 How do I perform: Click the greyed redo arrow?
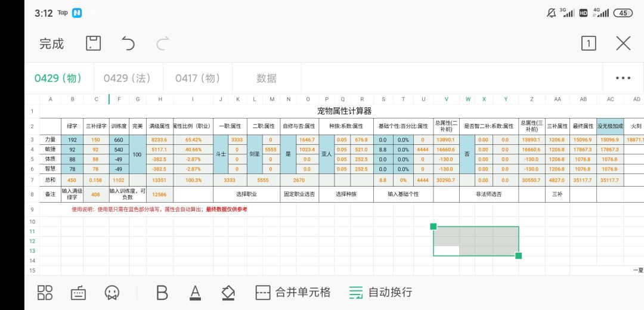click(163, 43)
